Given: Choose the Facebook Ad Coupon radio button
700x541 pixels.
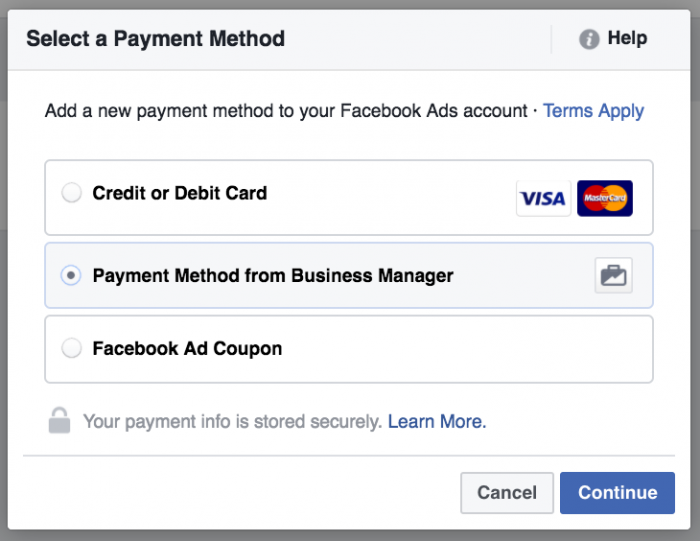Looking at the screenshot, I should (x=72, y=349).
